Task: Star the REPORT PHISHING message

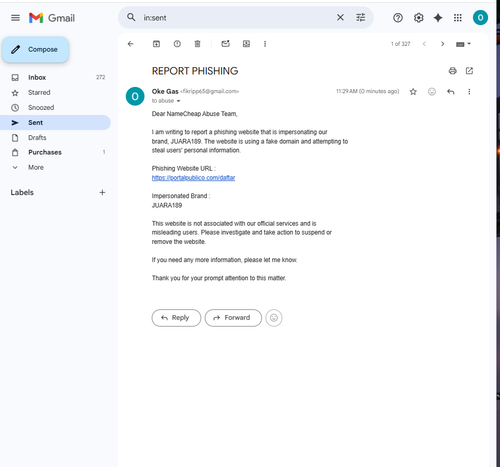Action: click(413, 91)
